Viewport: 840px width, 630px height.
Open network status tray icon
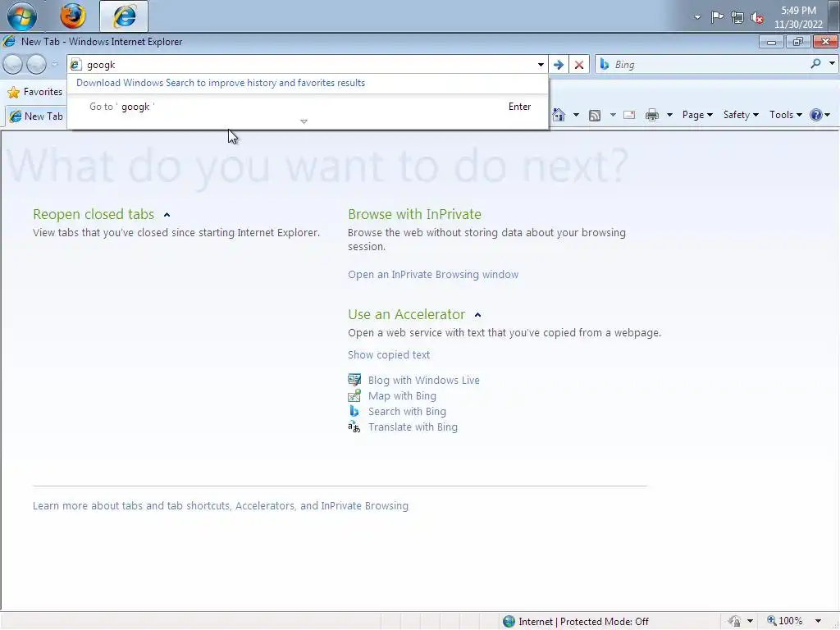tap(737, 18)
